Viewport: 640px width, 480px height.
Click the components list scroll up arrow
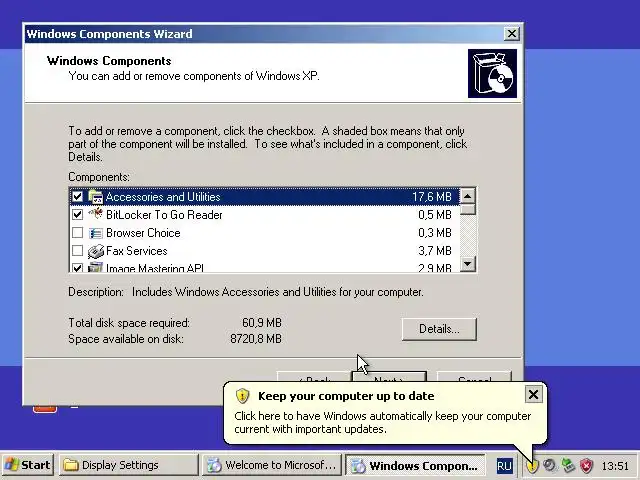point(468,196)
